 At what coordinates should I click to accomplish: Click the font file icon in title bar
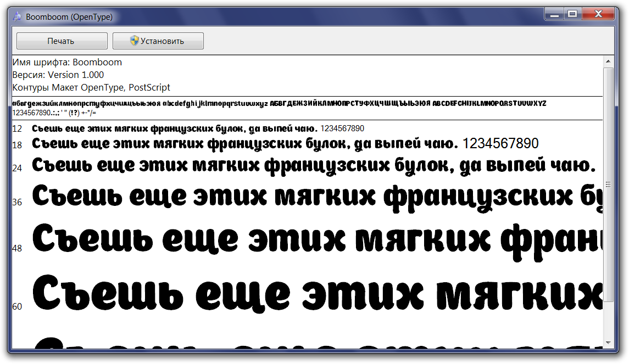coord(17,16)
